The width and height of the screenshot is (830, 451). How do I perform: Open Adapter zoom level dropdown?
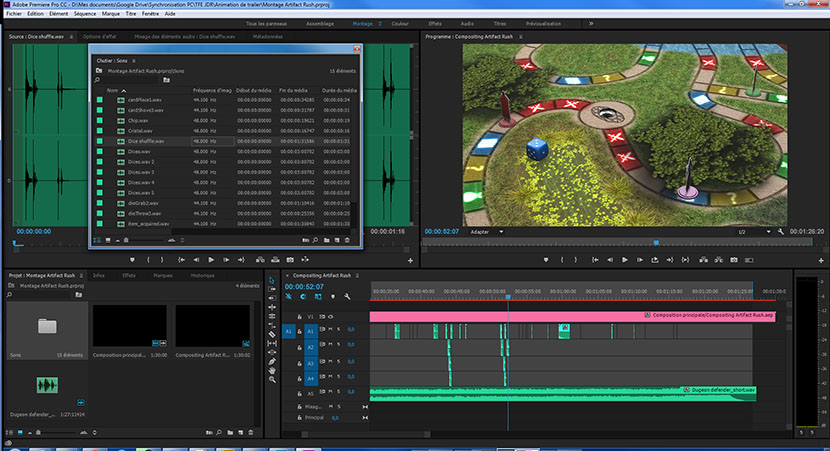(x=486, y=232)
